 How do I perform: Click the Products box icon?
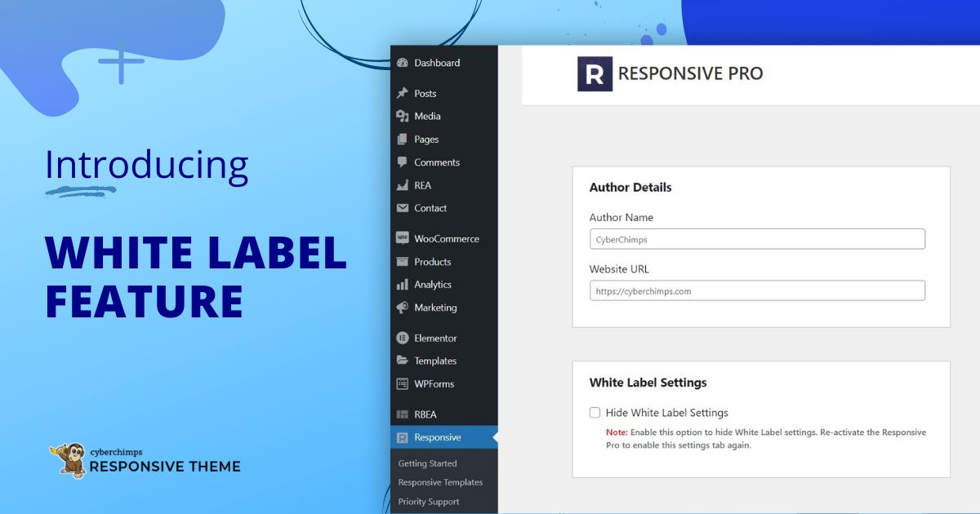(x=402, y=262)
